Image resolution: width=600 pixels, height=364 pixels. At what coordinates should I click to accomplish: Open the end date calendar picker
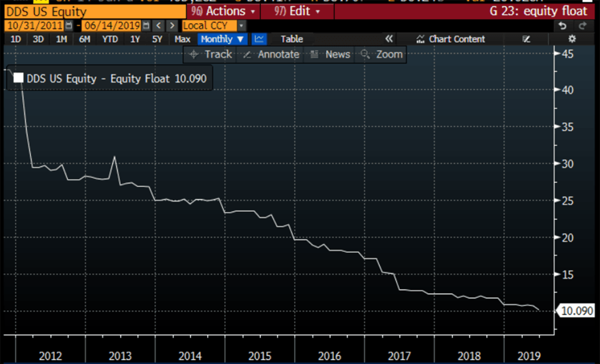[146, 25]
